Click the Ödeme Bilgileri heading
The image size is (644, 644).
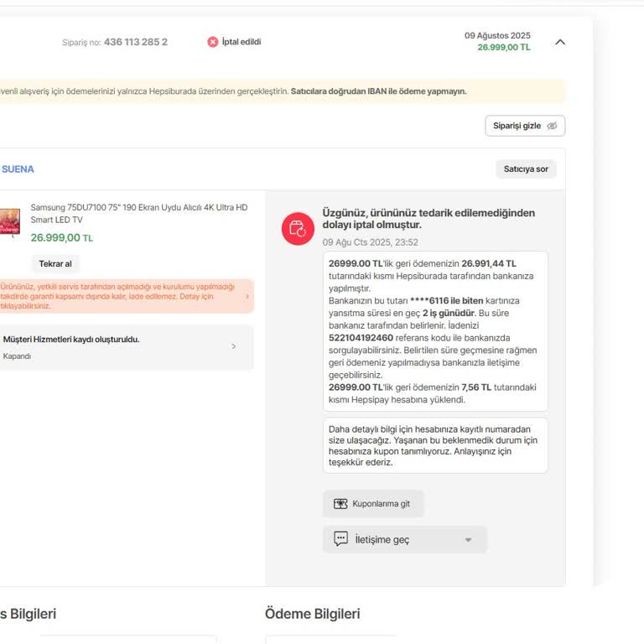[x=312, y=614]
